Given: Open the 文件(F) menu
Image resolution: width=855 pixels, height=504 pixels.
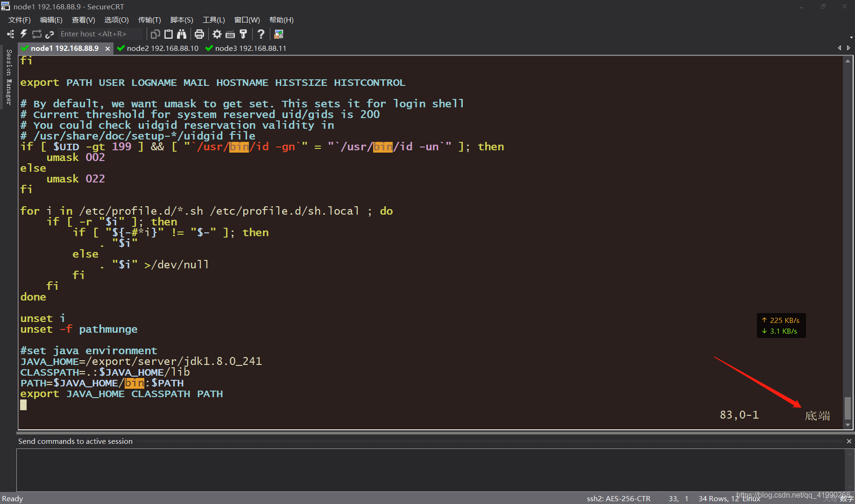Looking at the screenshot, I should click(20, 20).
